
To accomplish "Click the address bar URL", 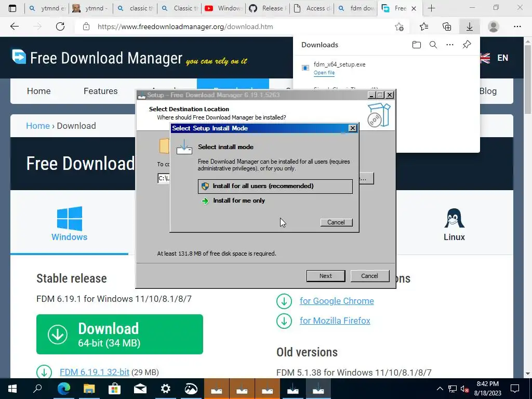I will click(x=185, y=26).
